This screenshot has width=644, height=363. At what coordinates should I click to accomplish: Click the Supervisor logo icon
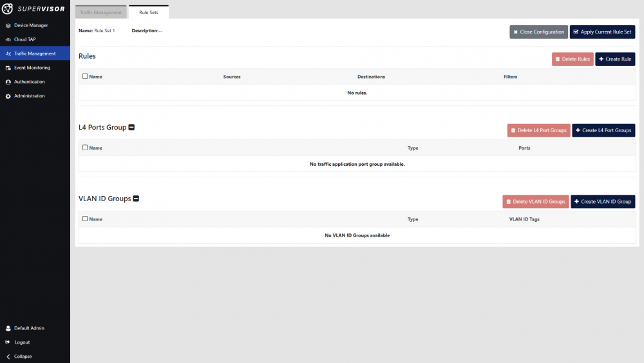tap(8, 9)
